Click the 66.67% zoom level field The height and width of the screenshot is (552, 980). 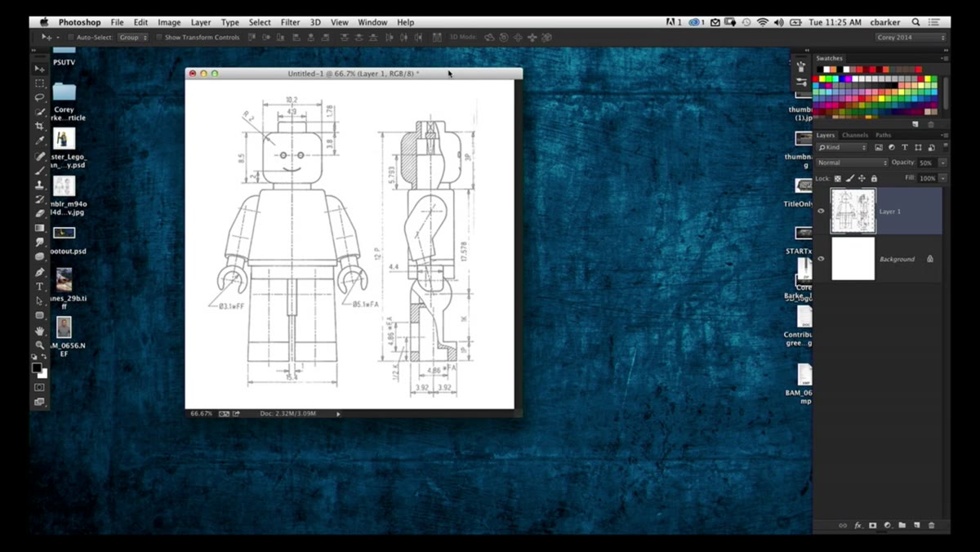click(x=201, y=414)
